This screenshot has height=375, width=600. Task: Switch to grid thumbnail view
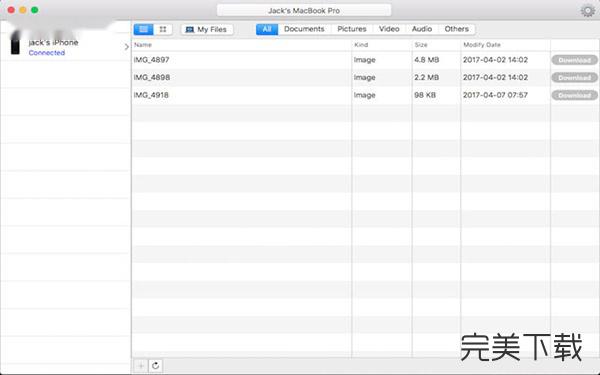click(x=163, y=29)
